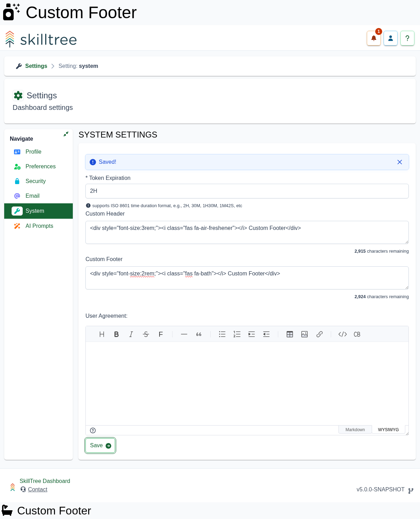Insert a code block (CB)
The image size is (420, 519).
(357, 334)
